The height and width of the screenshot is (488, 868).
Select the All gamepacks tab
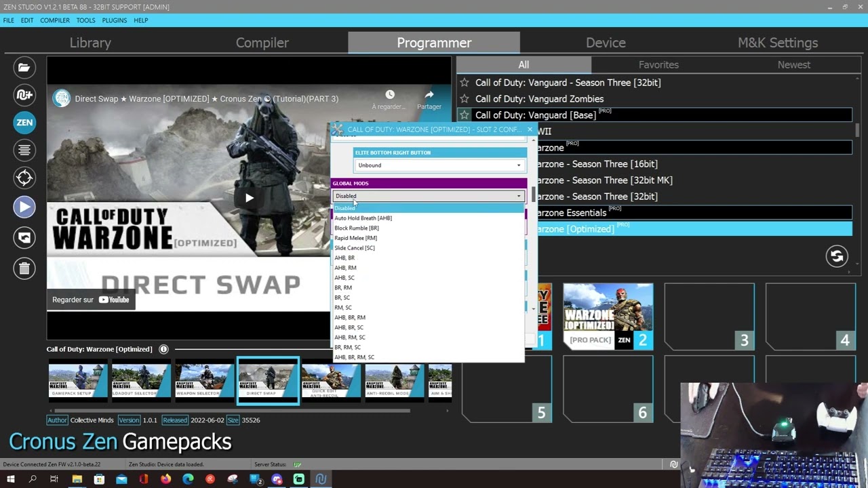tap(524, 65)
